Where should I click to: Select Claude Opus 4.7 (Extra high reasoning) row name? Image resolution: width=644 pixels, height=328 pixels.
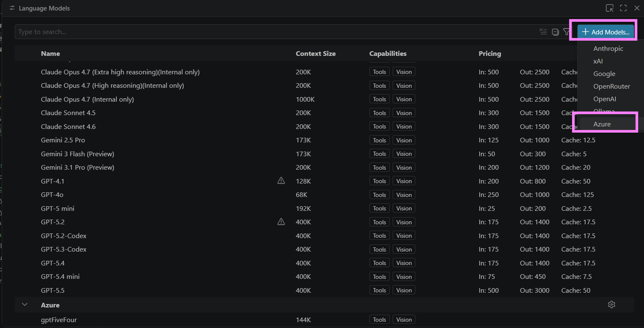[120, 72]
